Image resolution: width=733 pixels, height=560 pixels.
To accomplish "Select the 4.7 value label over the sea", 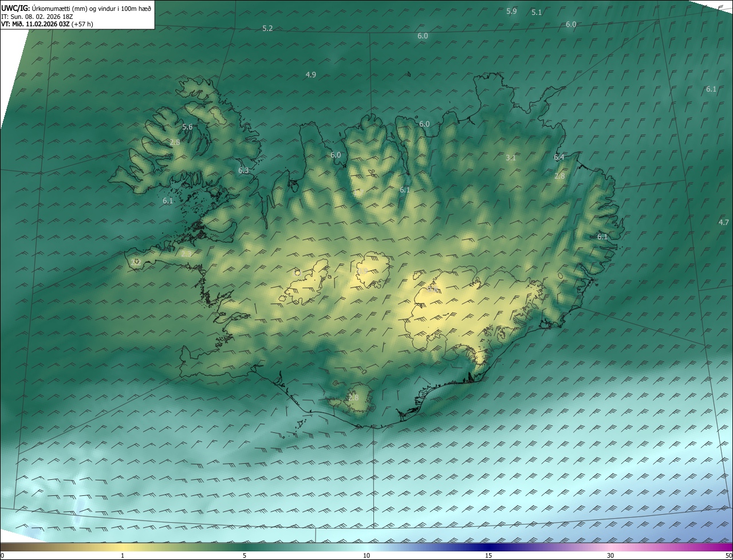I will [x=724, y=223].
